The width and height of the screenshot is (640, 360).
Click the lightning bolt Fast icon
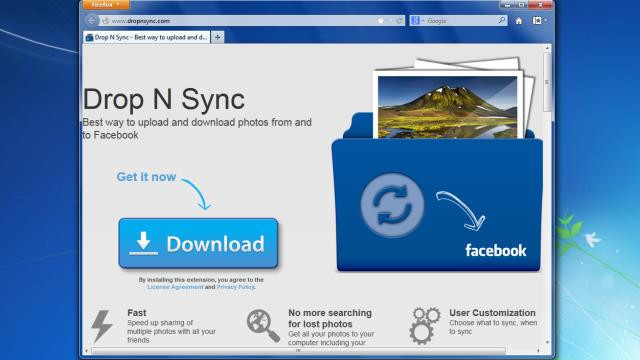click(x=102, y=326)
